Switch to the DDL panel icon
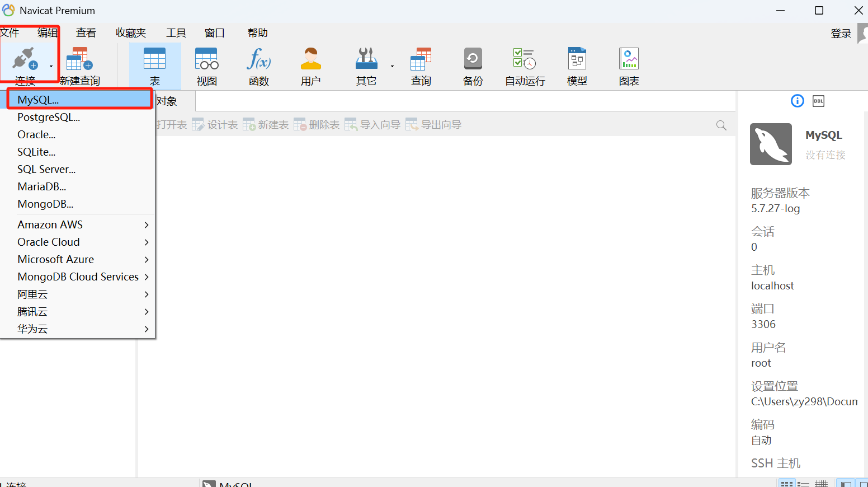The image size is (868, 487). 819,101
